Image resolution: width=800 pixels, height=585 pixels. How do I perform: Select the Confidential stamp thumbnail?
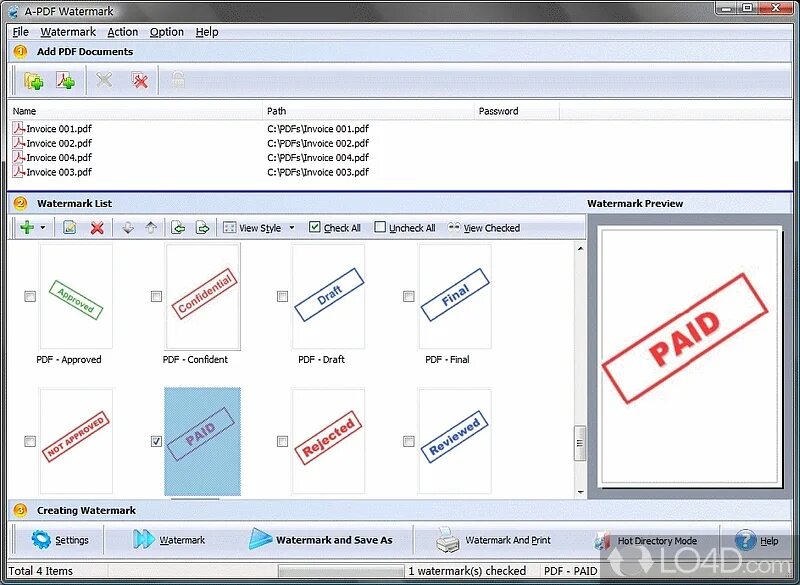(203, 296)
